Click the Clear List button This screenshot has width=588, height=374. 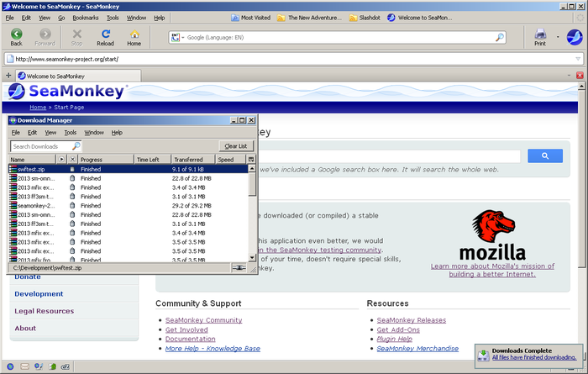click(x=236, y=146)
